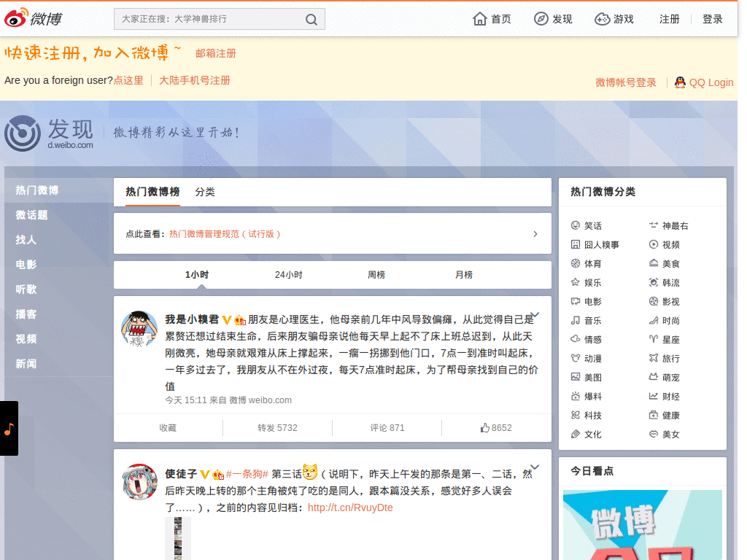
Task: Open the 笑话 category icon
Action: click(576, 225)
